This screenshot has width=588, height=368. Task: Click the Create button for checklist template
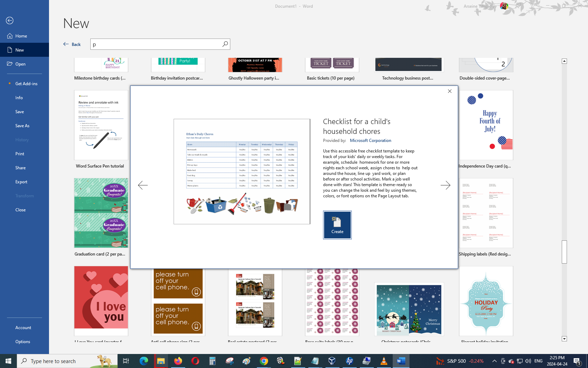coord(337,225)
